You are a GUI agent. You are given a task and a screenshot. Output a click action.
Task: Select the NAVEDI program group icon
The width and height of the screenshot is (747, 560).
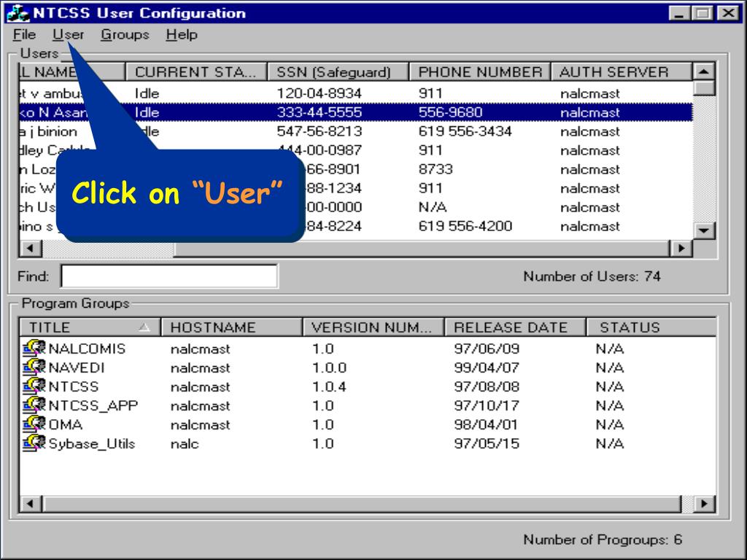(34, 368)
